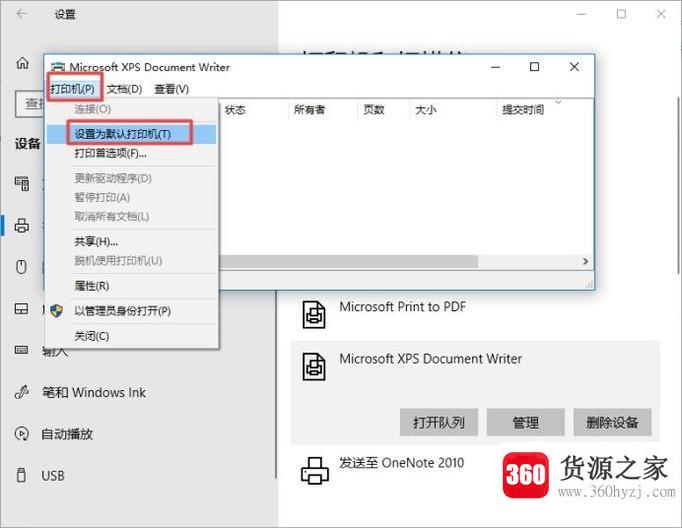Sort queue by 状态 column header
Screen dimensions: 682x528
point(235,110)
